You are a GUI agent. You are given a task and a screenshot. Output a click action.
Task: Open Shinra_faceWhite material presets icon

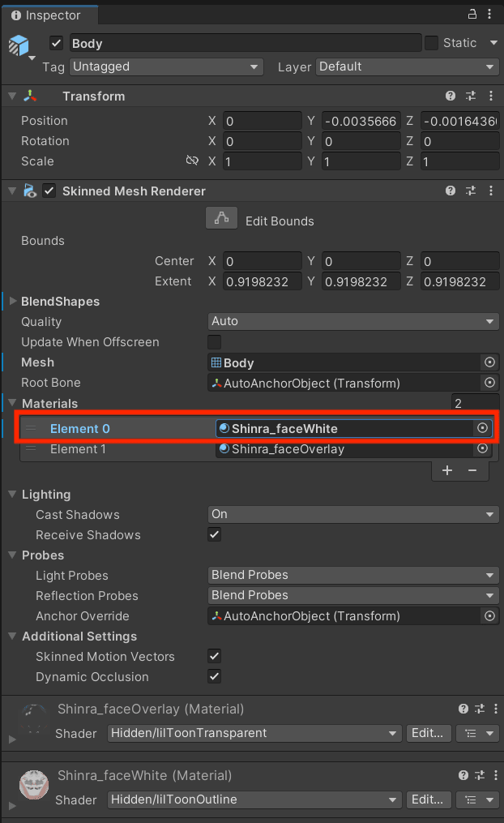(x=480, y=775)
